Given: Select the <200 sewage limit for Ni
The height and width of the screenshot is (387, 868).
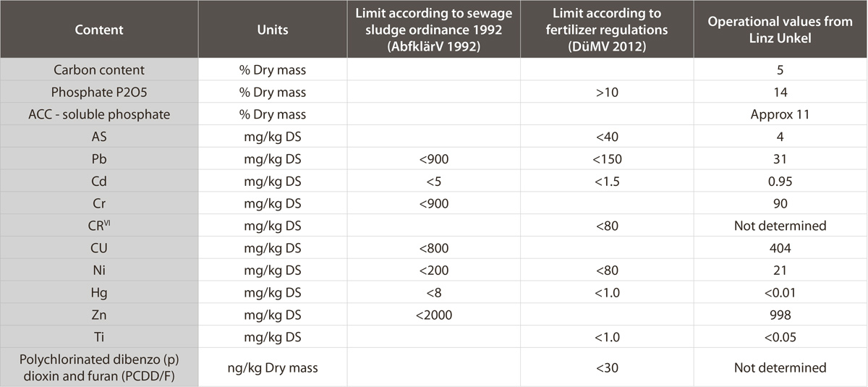Looking at the screenshot, I should [433, 271].
